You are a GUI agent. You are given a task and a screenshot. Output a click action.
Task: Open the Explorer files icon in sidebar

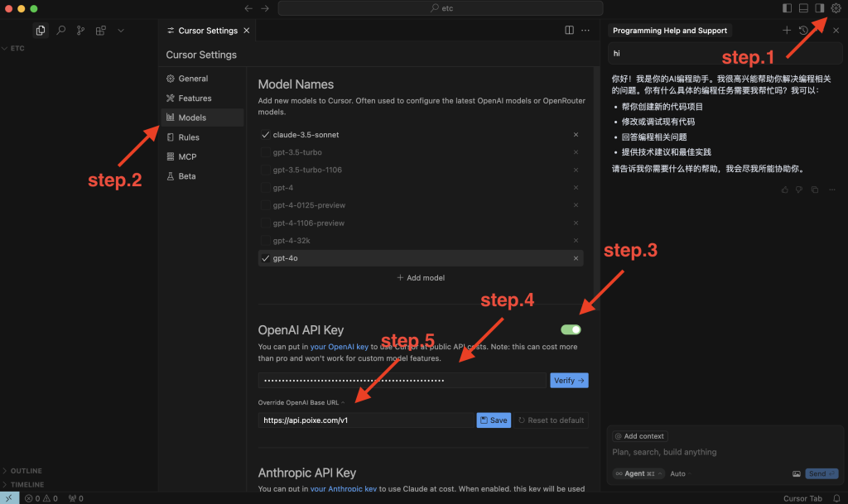pos(41,31)
